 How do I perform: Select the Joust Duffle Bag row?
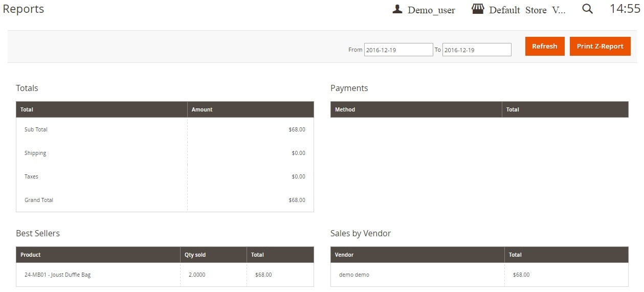click(x=165, y=275)
